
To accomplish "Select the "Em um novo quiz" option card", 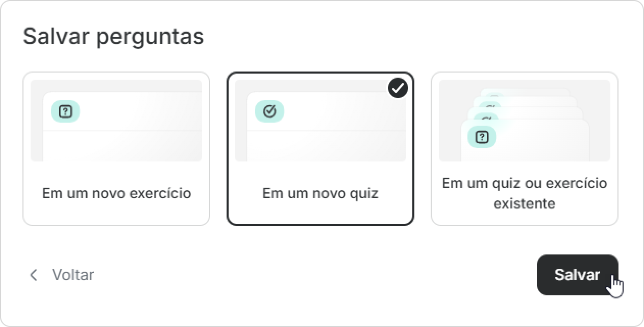I will click(320, 149).
